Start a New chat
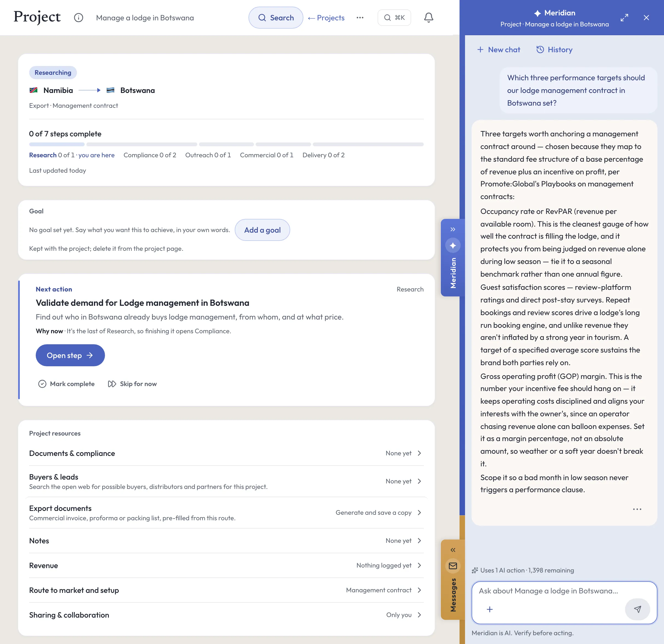Screen dimensions: 664x644 pyautogui.click(x=498, y=49)
